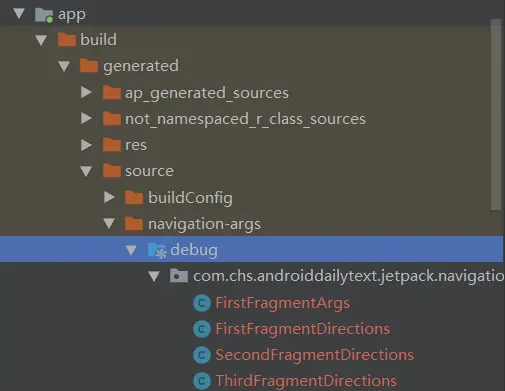Click the navigation-args folder icon
Screen dimensions: 505x391
click(134, 224)
